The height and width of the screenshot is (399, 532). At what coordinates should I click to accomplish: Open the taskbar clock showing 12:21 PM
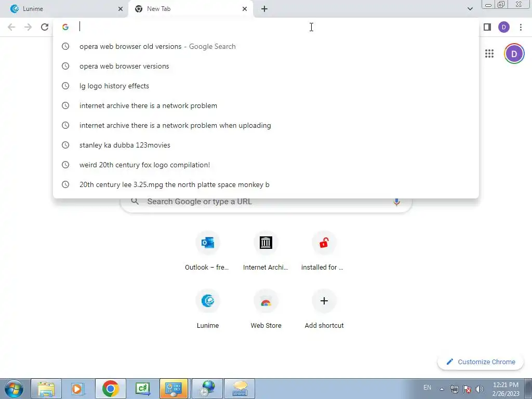pyautogui.click(x=506, y=389)
